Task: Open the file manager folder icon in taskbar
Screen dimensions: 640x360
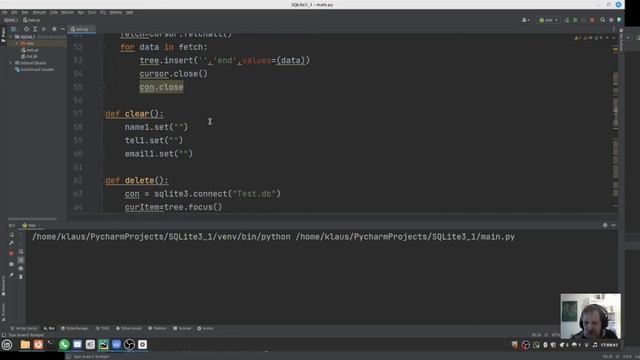Action: coord(25,345)
